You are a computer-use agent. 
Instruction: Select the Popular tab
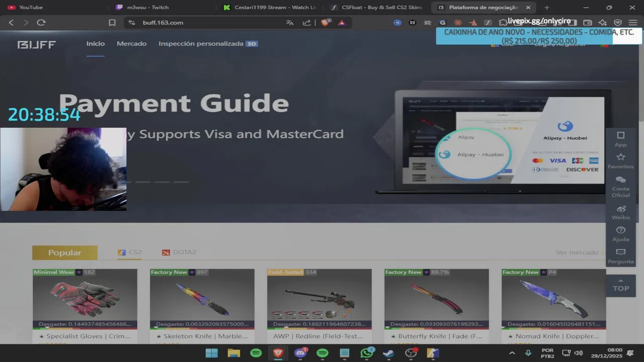(x=64, y=253)
